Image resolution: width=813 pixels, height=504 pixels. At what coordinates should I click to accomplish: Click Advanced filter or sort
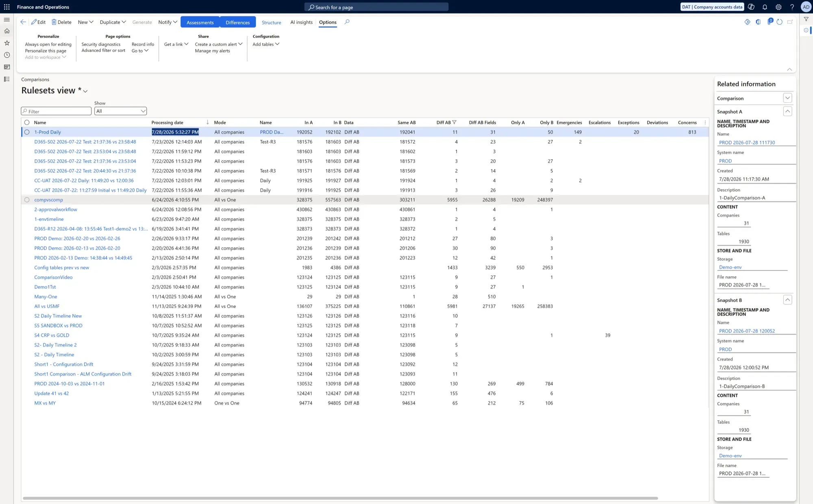point(103,50)
